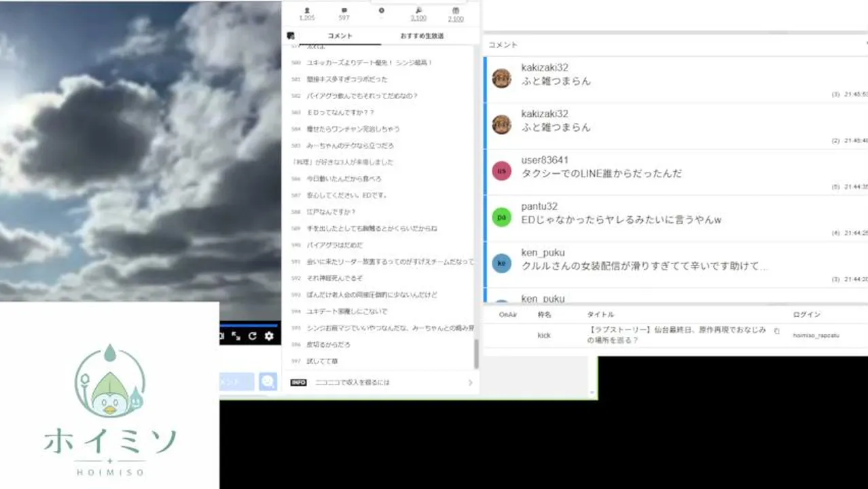This screenshot has width=868, height=489.
Task: Select comment 今日動いたんだから食べろ
Action: (344, 179)
